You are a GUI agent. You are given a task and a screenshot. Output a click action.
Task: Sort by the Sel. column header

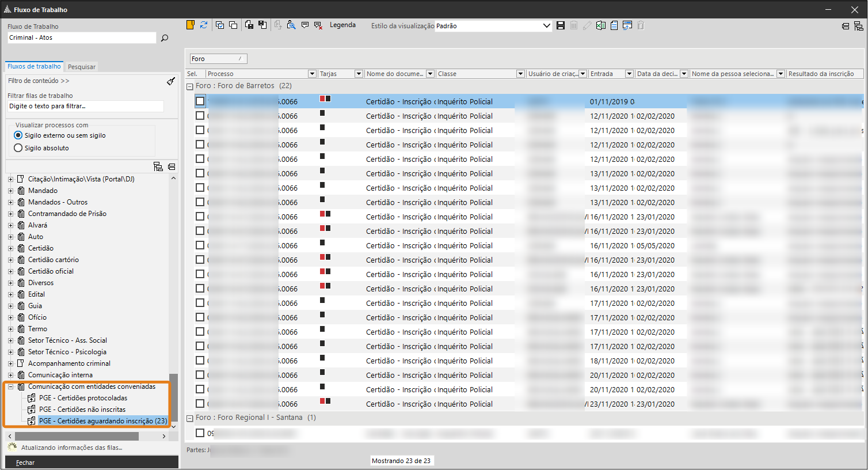click(195, 74)
